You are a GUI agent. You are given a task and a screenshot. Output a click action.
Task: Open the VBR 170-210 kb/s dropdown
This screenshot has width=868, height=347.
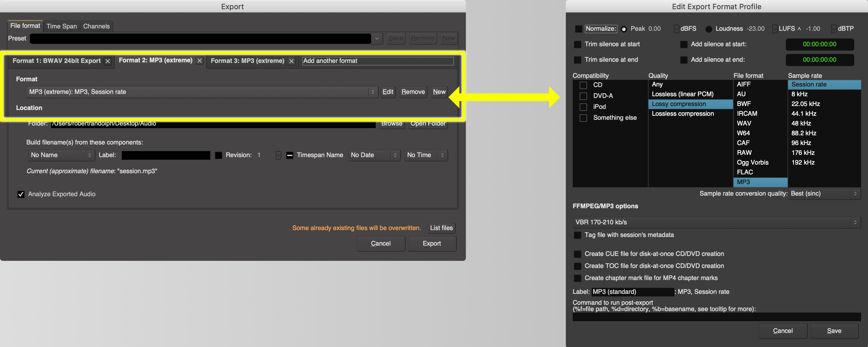[x=716, y=222]
